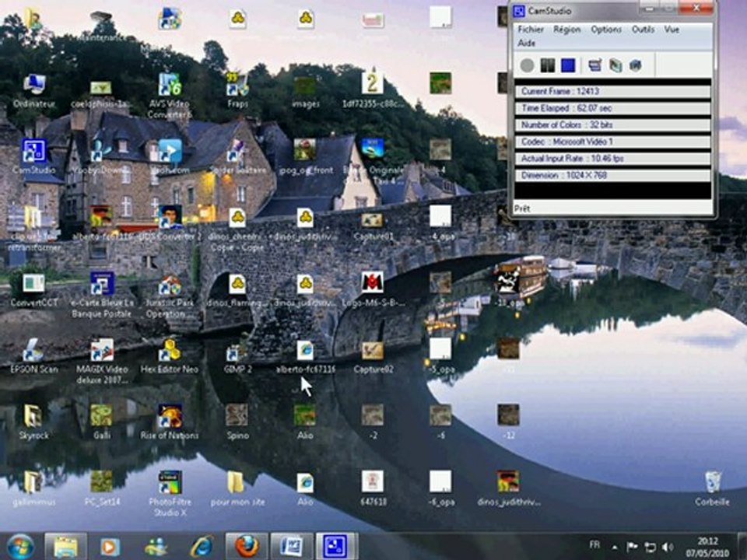Screen dimensions: 747x560
Task: Open the Région menu
Action: (x=567, y=30)
